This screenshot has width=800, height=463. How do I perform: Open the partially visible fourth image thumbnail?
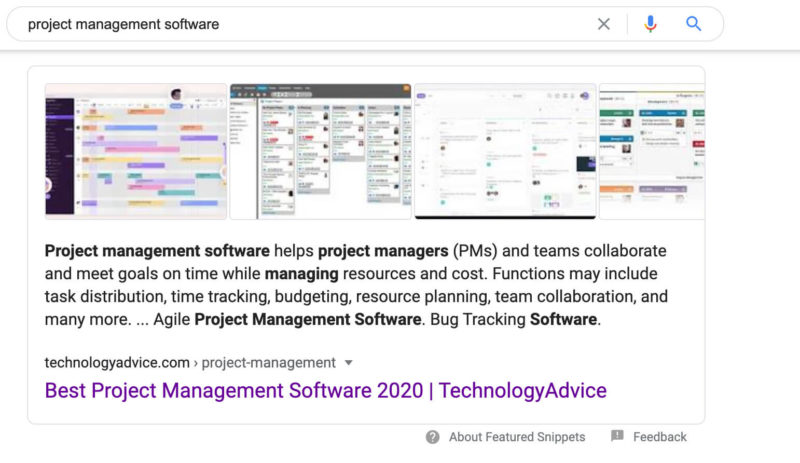click(x=651, y=151)
